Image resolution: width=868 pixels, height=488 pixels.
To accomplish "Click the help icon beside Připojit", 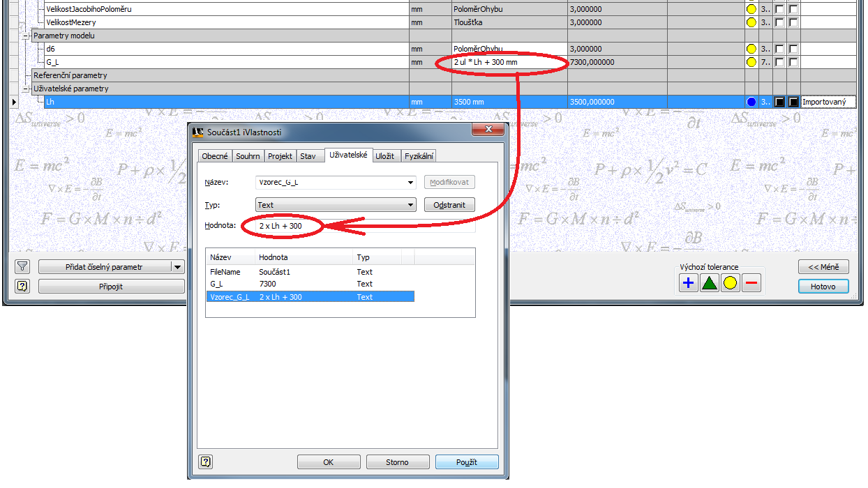I will [22, 286].
